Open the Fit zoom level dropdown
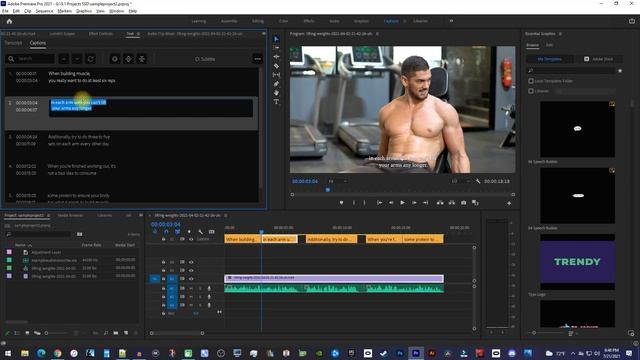This screenshot has height=360, width=640. click(338, 181)
